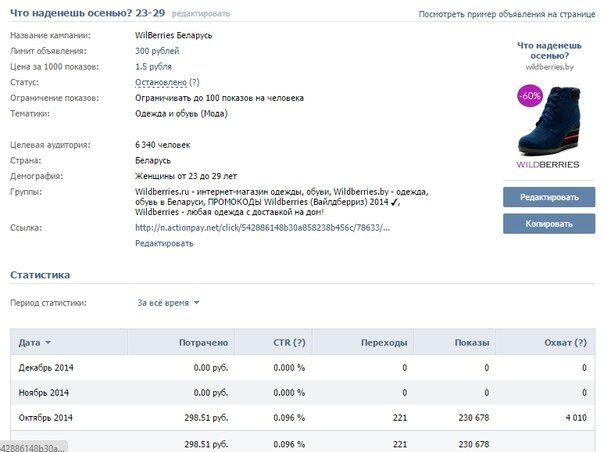
Task: Open 'Посмотреть пример объявления на странице' link
Action: 507,14
